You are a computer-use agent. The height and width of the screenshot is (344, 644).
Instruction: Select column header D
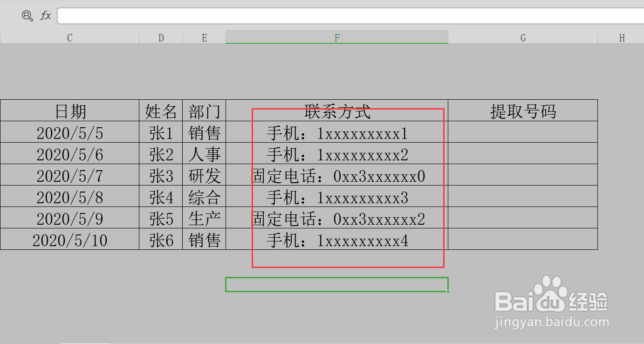point(161,37)
